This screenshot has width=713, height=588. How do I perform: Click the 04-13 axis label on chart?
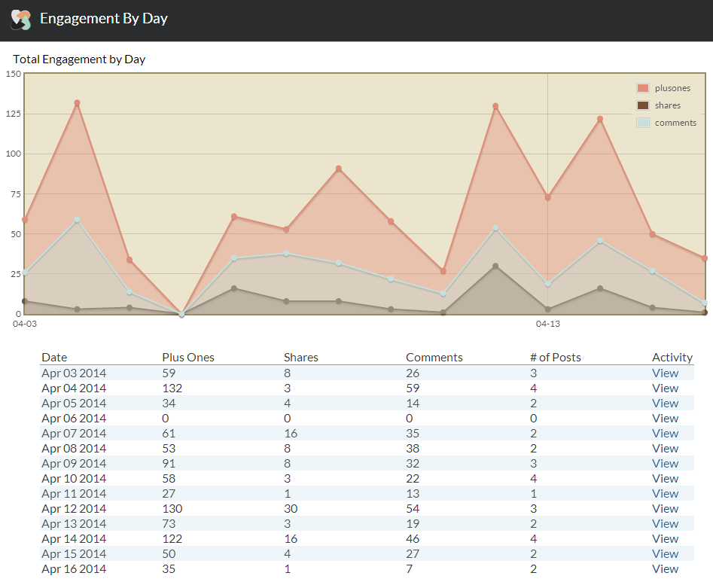tap(547, 324)
